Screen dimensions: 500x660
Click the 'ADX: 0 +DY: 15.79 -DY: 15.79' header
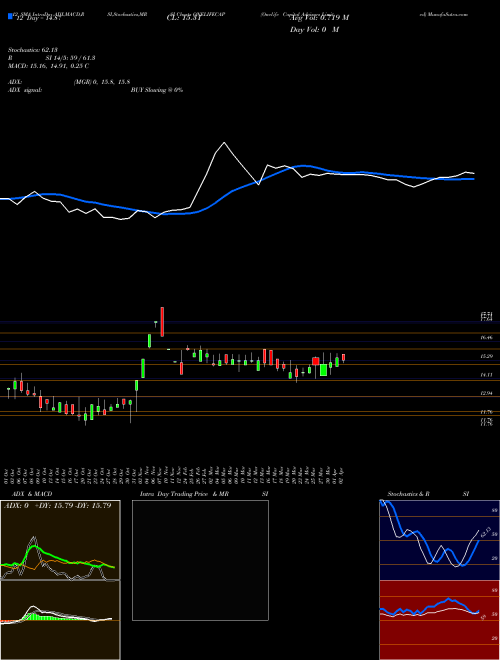58,505
